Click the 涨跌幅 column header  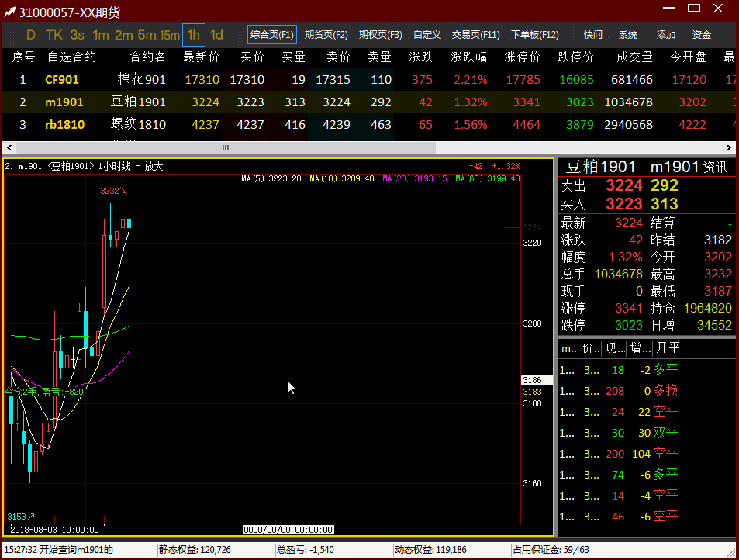pos(468,57)
